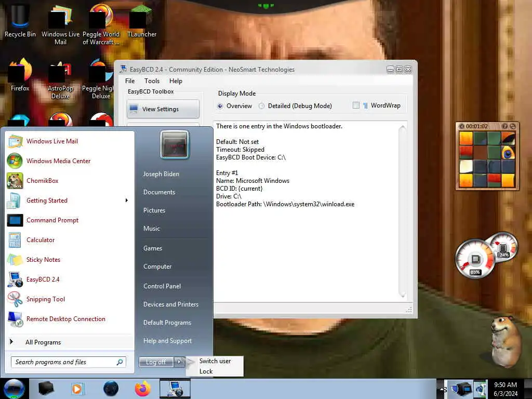Viewport: 532px width, 399px height.
Task: Click the toucan eye puzzle tile
Action: (x=508, y=153)
